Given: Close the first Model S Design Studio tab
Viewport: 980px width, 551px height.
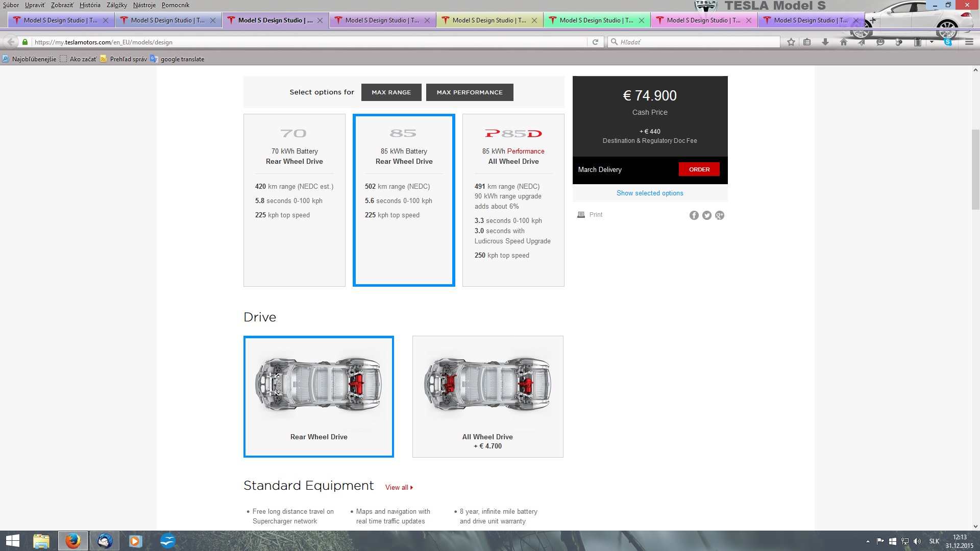Looking at the screenshot, I should (x=106, y=20).
